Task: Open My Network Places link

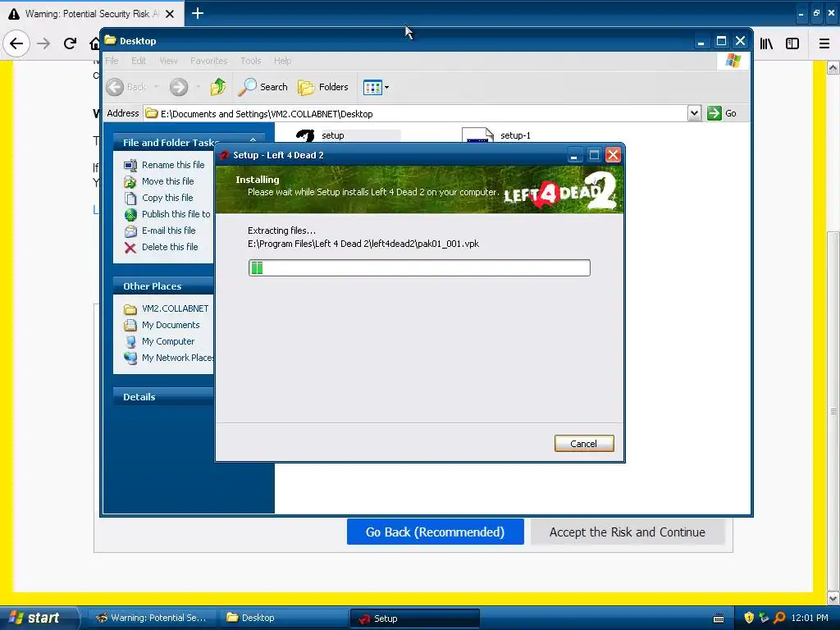Action: [x=177, y=358]
